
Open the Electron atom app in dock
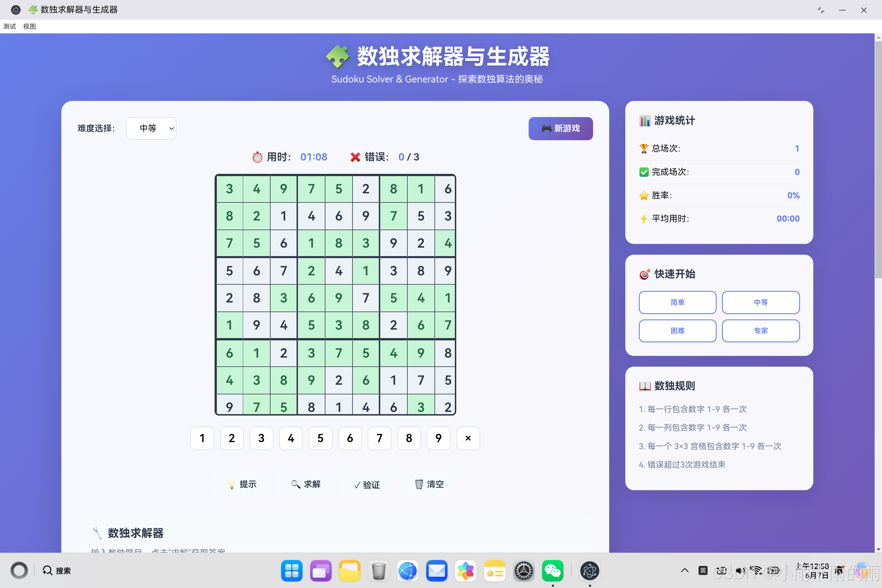[590, 571]
